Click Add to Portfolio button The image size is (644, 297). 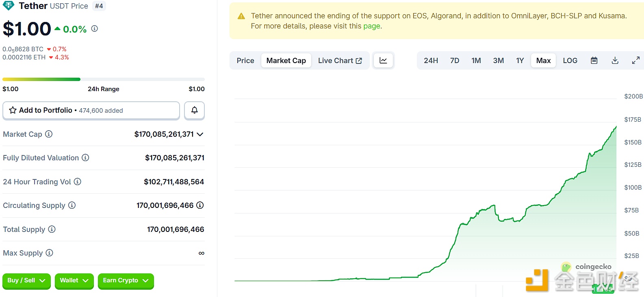click(91, 110)
